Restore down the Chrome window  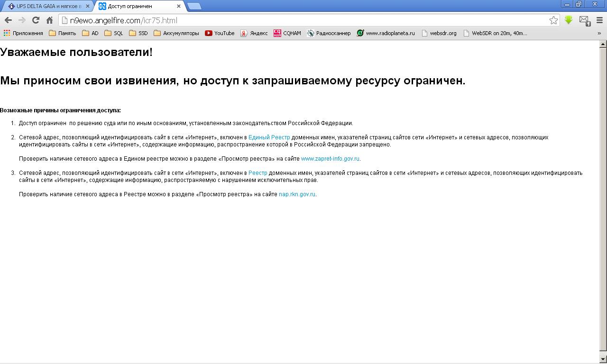coord(579,4)
